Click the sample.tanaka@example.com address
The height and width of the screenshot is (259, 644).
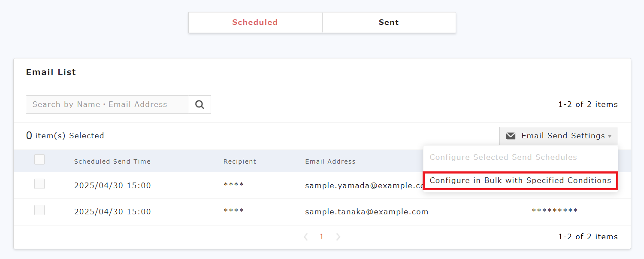tap(366, 212)
